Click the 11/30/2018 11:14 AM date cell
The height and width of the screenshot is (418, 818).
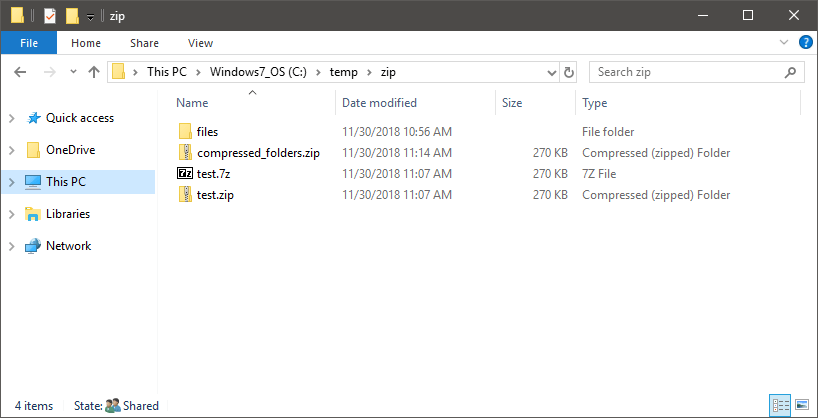point(396,153)
